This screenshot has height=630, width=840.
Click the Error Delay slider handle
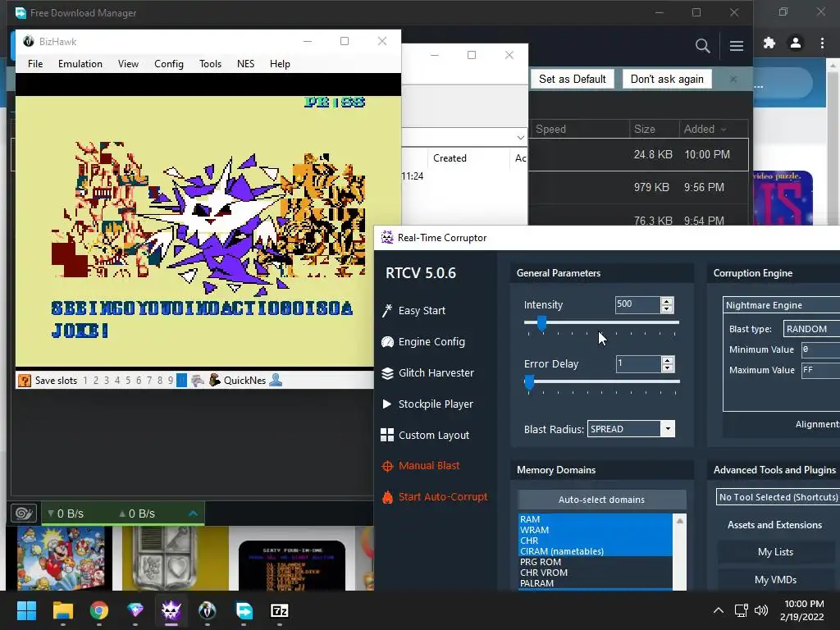pyautogui.click(x=529, y=382)
